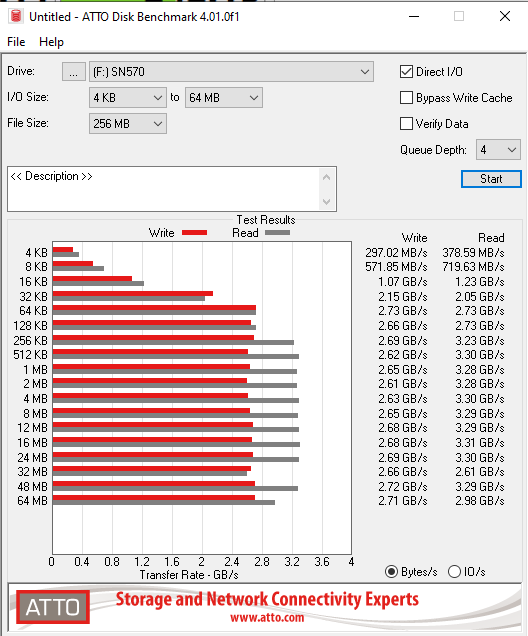Click the 2.61 GB/s read value for 32 MB
Image resolution: width=528 pixels, height=636 pixels.
[480, 472]
